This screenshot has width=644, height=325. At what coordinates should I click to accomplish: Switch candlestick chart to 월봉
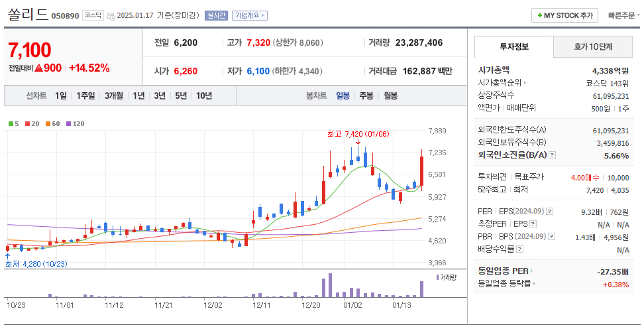pos(390,96)
